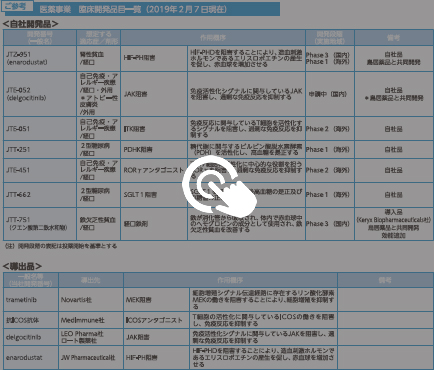Image resolution: width=434 pixels, height=370 pixels.
Task: Click the RORγアンタゴニスト cell
Action: click(x=154, y=170)
